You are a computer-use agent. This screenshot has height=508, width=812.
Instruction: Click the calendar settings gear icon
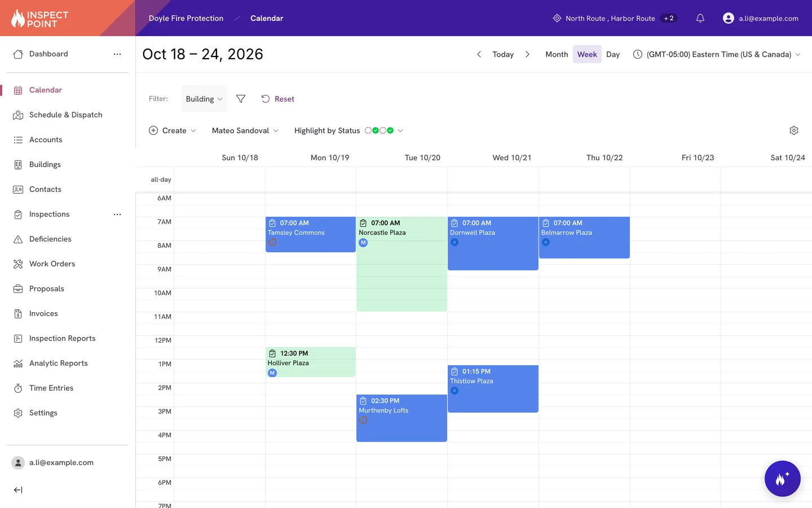click(794, 130)
